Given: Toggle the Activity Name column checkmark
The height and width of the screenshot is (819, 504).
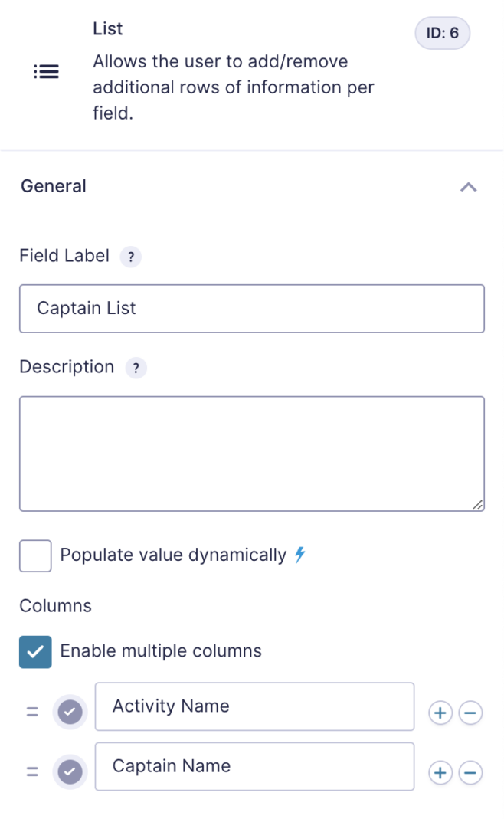Looking at the screenshot, I should click(70, 712).
